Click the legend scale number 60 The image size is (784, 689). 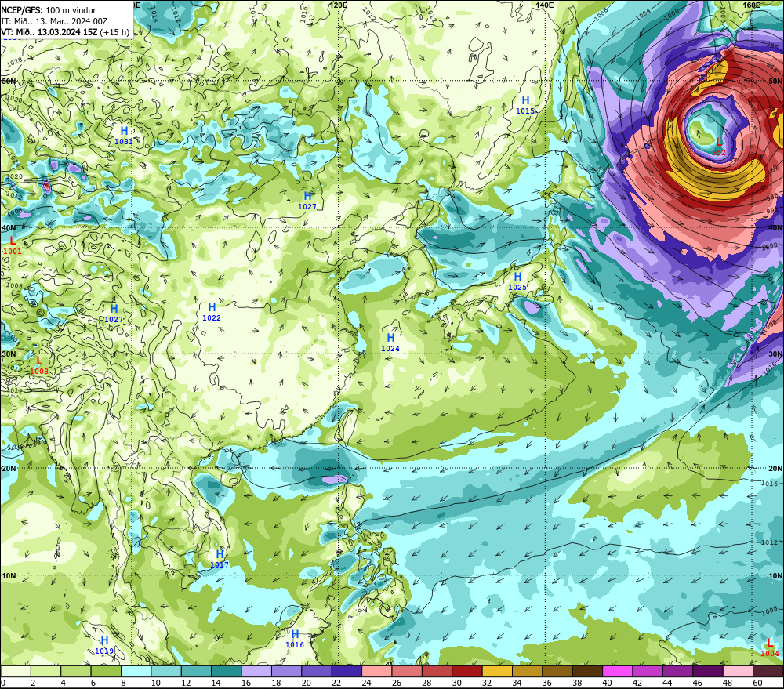pyautogui.click(x=757, y=683)
